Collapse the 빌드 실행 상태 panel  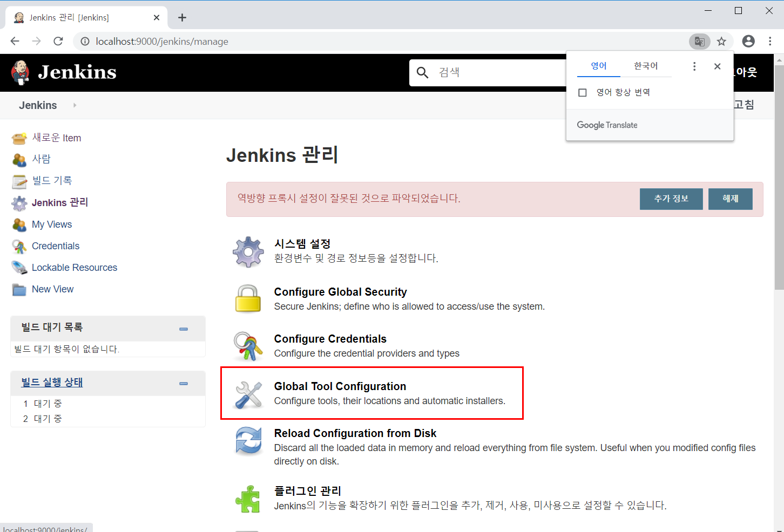coord(184,383)
